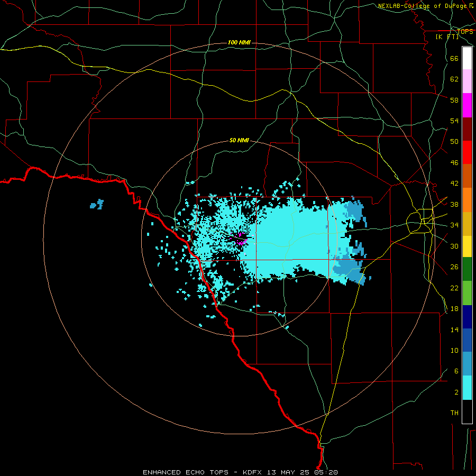Click the 66 legend value

point(454,58)
